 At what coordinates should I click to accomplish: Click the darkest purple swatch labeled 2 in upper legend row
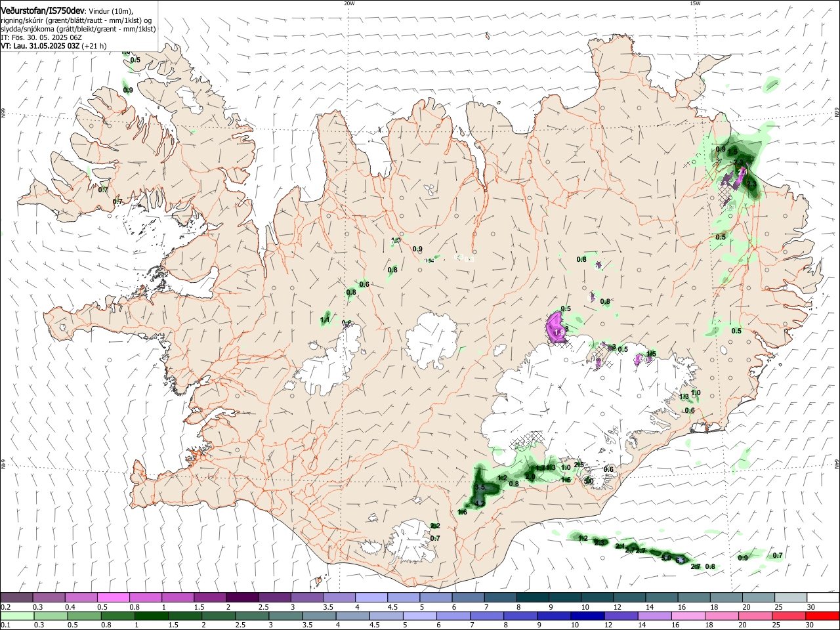(x=241, y=597)
